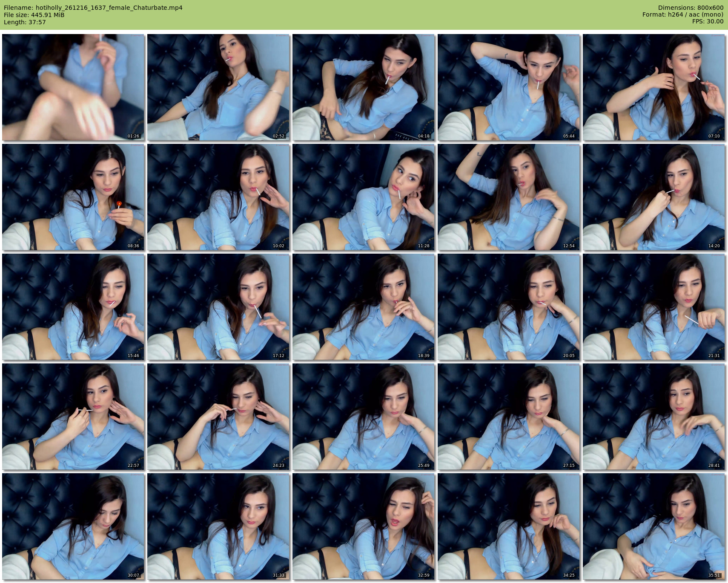Click the thumbnail timestamped 01:26
The image size is (728, 583).
tap(73, 87)
